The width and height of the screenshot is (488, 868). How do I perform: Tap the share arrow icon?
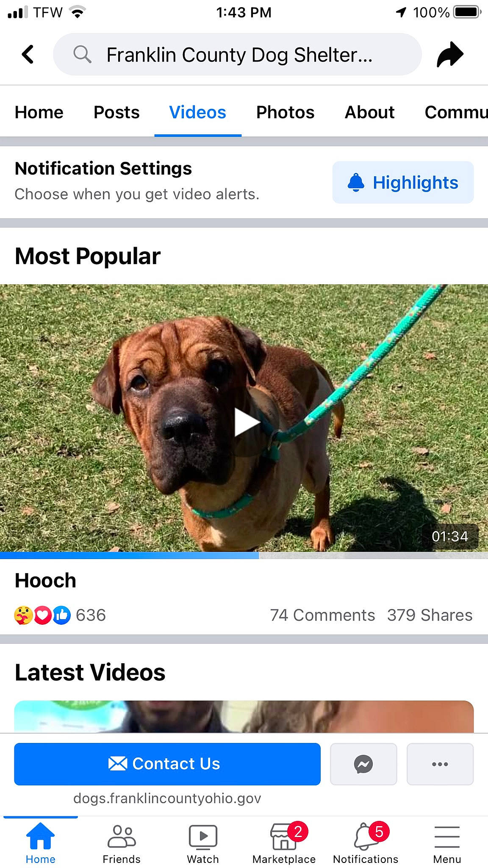click(x=450, y=55)
